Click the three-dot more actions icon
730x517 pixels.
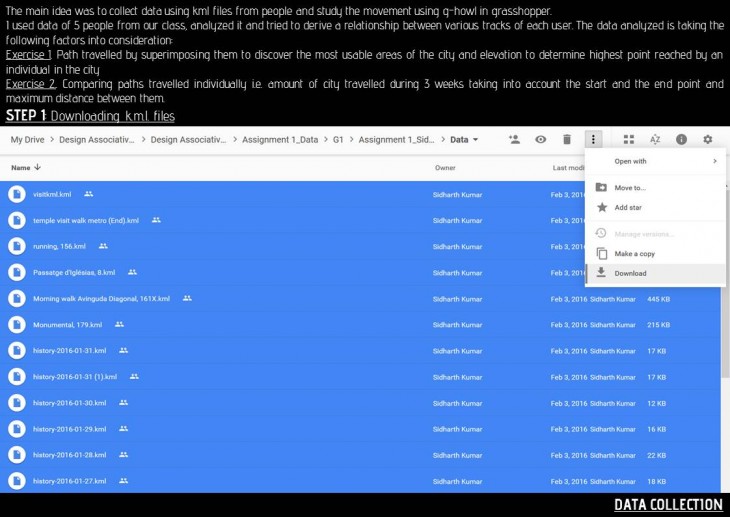[x=594, y=140]
